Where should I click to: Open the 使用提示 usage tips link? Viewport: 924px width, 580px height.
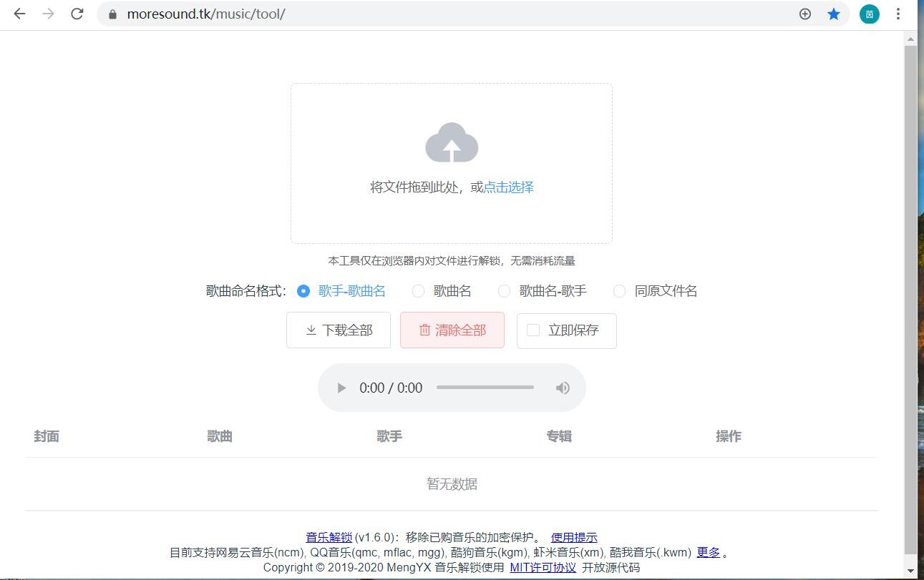573,537
